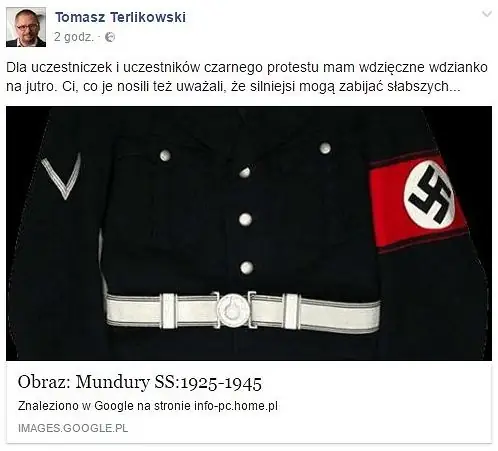
Task: Open the 'Obraz: Mundury SS:1925-1945' link title
Action: [x=140, y=382]
